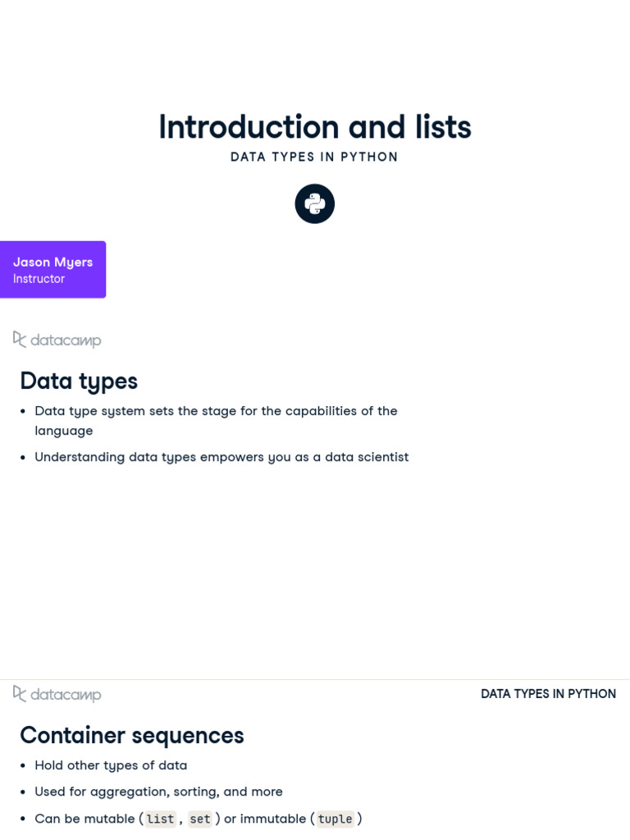Select the 'Container sequences' heading
The width and height of the screenshot is (630, 840).
pyautogui.click(x=132, y=735)
